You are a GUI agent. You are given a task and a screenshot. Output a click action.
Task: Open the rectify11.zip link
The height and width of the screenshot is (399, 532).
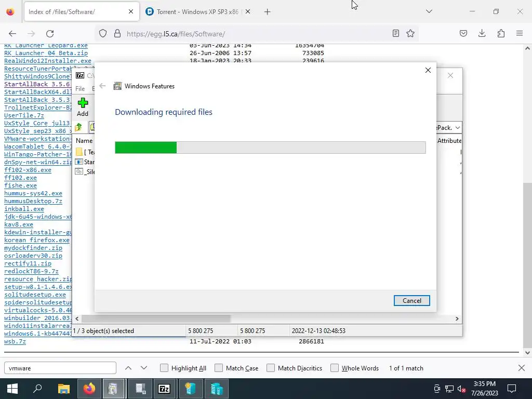pyautogui.click(x=28, y=263)
